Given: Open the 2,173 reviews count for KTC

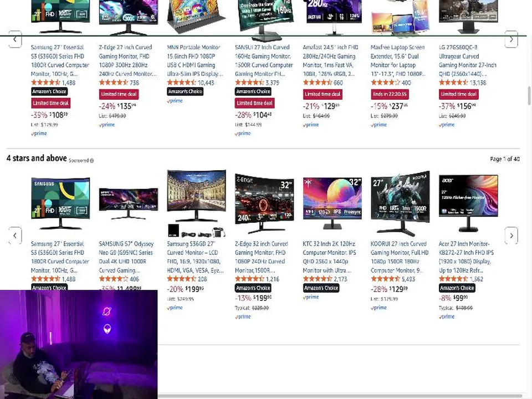Looking at the screenshot, I should click(x=340, y=279).
